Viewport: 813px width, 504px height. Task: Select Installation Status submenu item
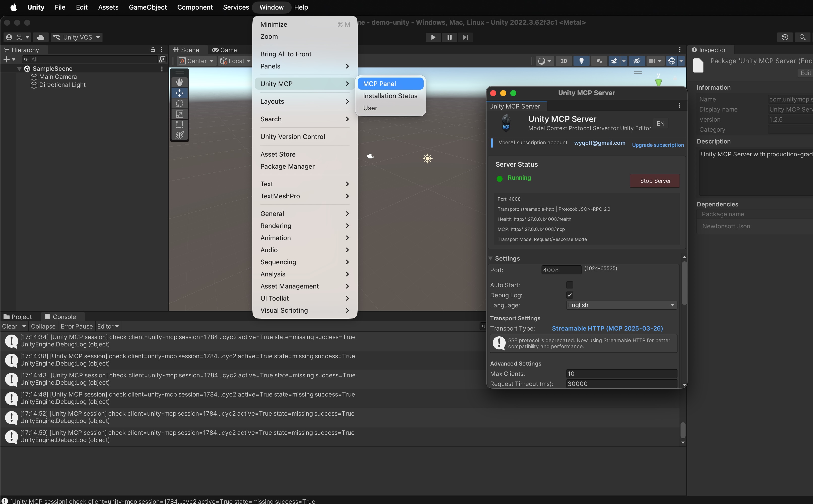point(390,96)
